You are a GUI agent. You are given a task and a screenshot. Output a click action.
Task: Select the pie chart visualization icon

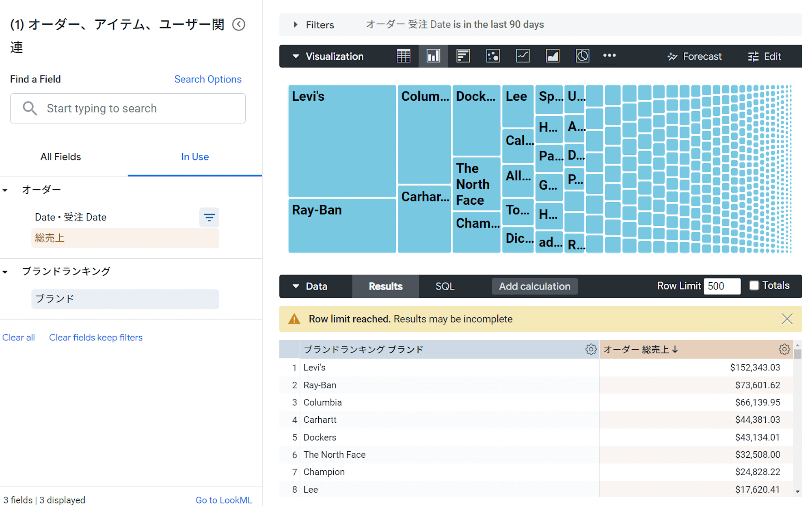point(582,56)
